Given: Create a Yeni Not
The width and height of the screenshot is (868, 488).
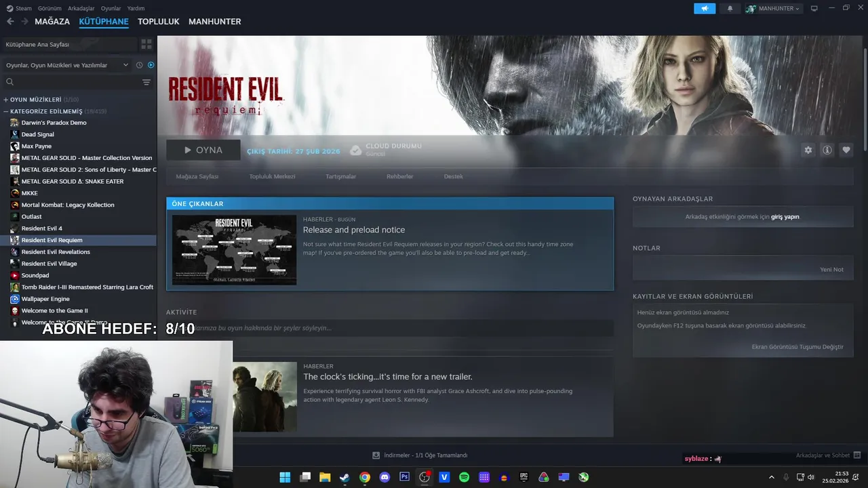Looking at the screenshot, I should pos(831,269).
